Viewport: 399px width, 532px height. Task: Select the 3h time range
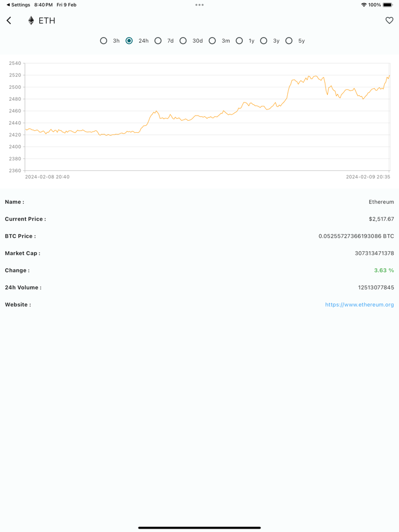click(x=104, y=40)
